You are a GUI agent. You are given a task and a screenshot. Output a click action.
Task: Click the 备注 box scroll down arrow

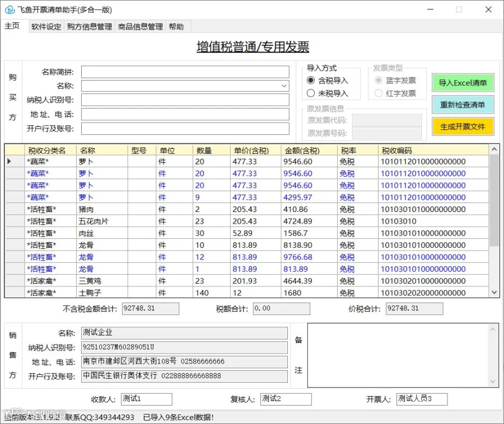[x=493, y=381]
